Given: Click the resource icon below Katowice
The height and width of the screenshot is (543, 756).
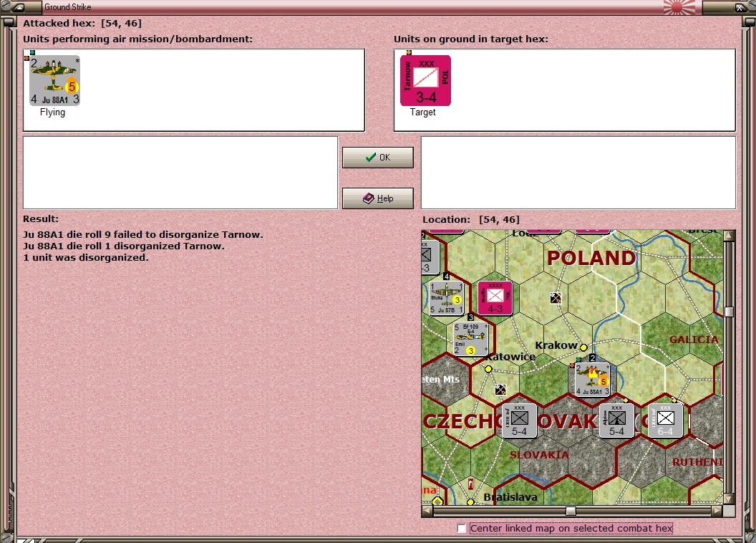Looking at the screenshot, I should [500, 389].
